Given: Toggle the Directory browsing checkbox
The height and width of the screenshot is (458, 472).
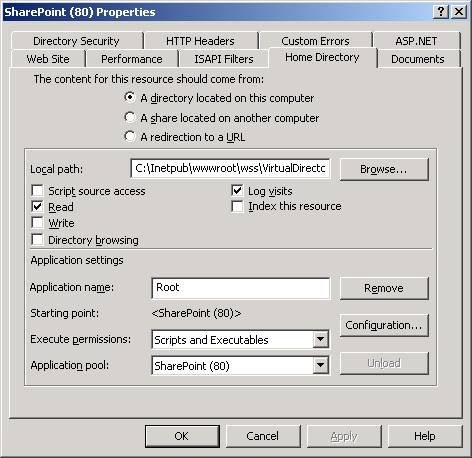Looking at the screenshot, I should pos(37,239).
